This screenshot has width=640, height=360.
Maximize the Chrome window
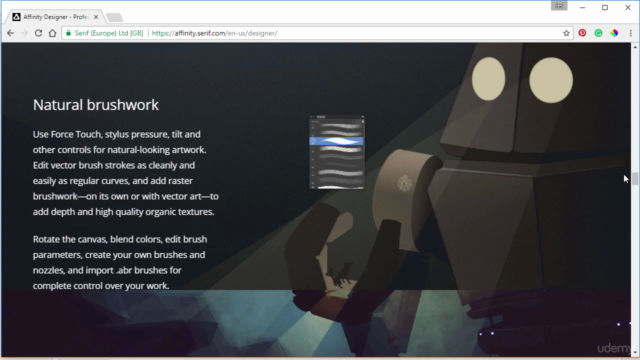click(605, 7)
